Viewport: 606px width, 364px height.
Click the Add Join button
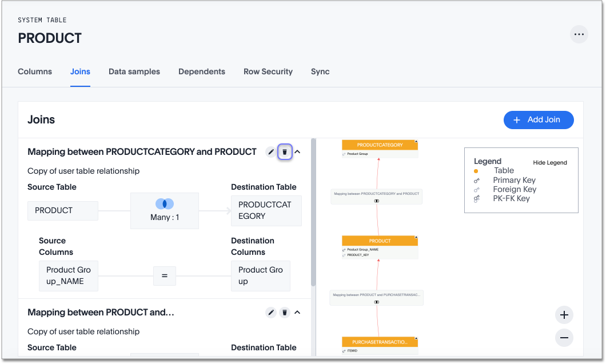(x=538, y=120)
